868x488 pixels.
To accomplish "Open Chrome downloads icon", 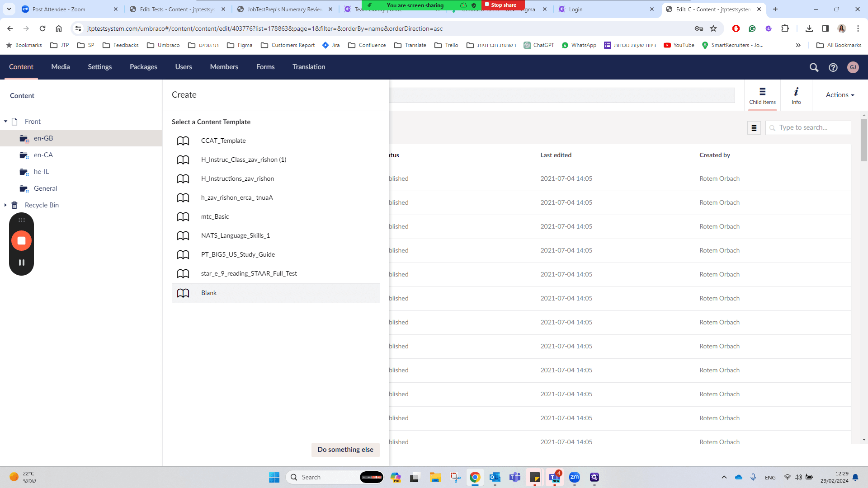I will tap(809, 28).
